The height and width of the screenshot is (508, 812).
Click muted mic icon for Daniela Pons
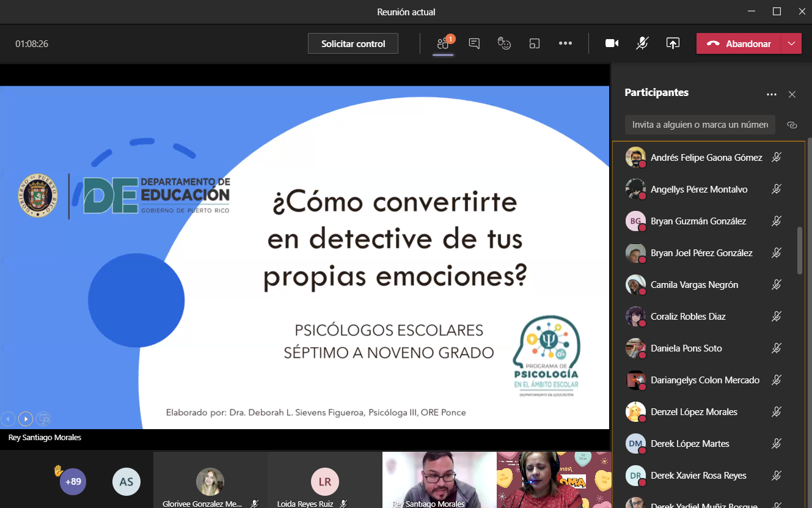tap(777, 348)
